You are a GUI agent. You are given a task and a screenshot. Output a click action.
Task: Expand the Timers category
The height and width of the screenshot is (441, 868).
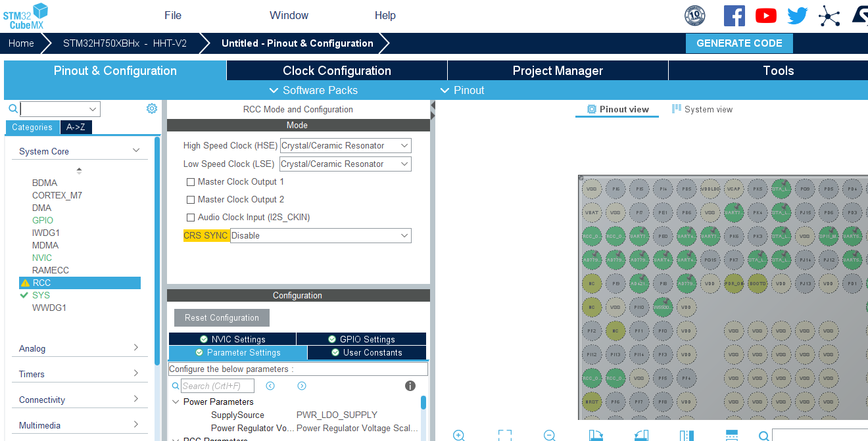(x=136, y=373)
